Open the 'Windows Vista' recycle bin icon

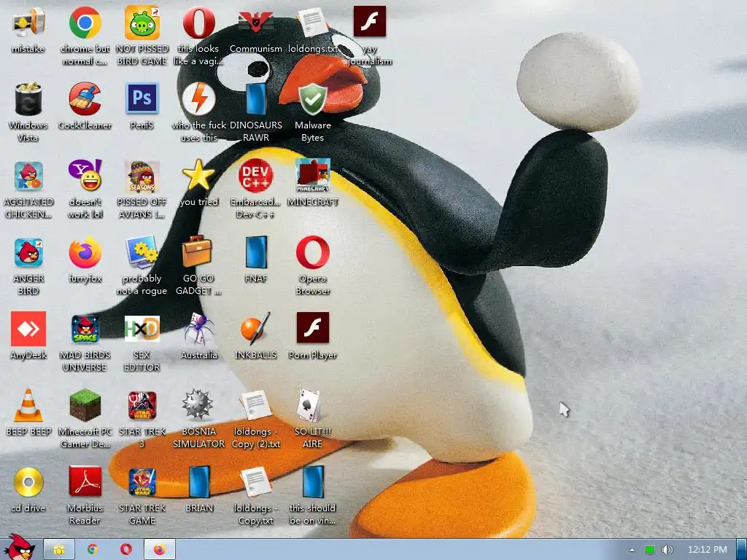[28, 99]
